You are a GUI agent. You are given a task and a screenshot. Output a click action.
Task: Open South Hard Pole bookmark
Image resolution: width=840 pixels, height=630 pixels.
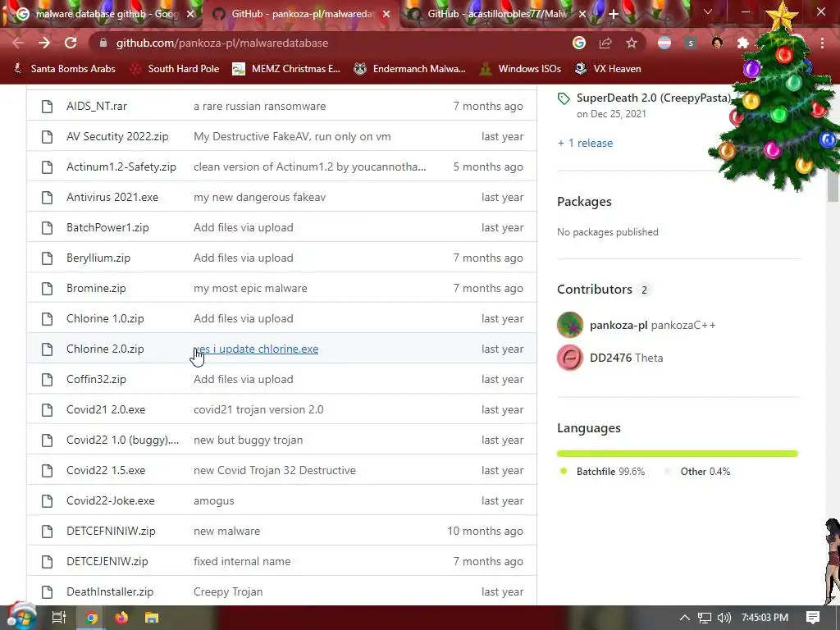coord(175,69)
